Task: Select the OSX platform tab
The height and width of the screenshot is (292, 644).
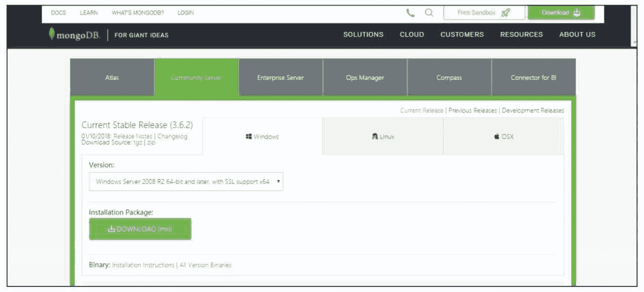Action: (504, 137)
